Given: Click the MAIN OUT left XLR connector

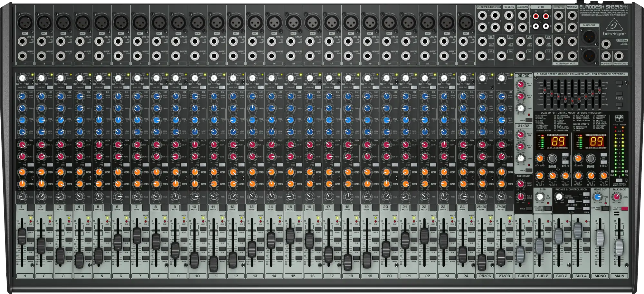Looking at the screenshot, I should pos(589,36).
